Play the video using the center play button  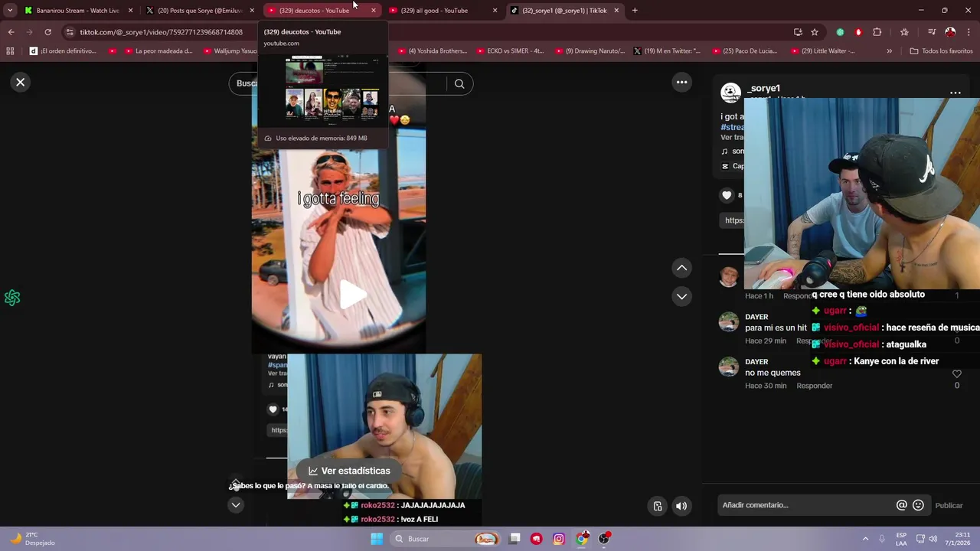353,295
